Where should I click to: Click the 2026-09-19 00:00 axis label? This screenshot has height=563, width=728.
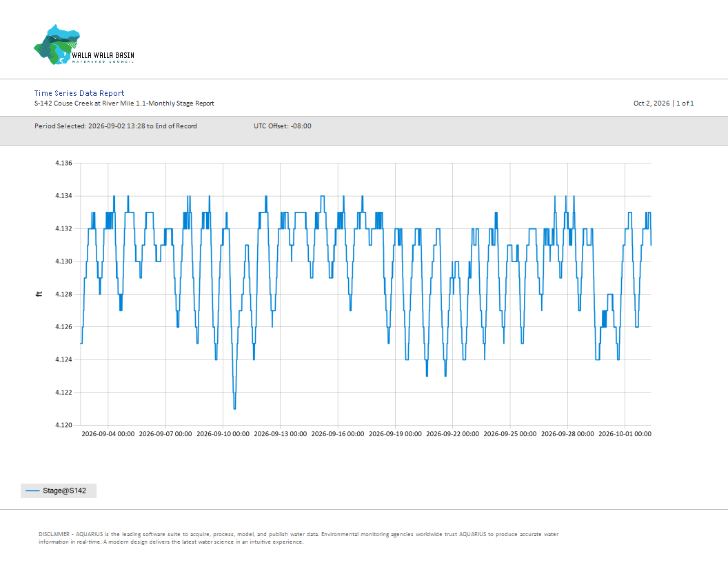pos(395,434)
